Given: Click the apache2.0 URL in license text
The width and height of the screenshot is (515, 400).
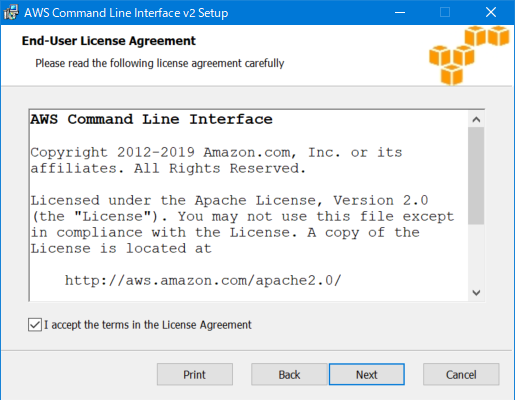Looking at the screenshot, I should 203,280.
